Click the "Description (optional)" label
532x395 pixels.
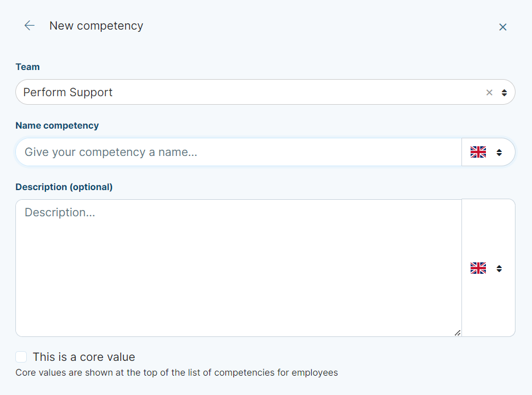tap(64, 187)
